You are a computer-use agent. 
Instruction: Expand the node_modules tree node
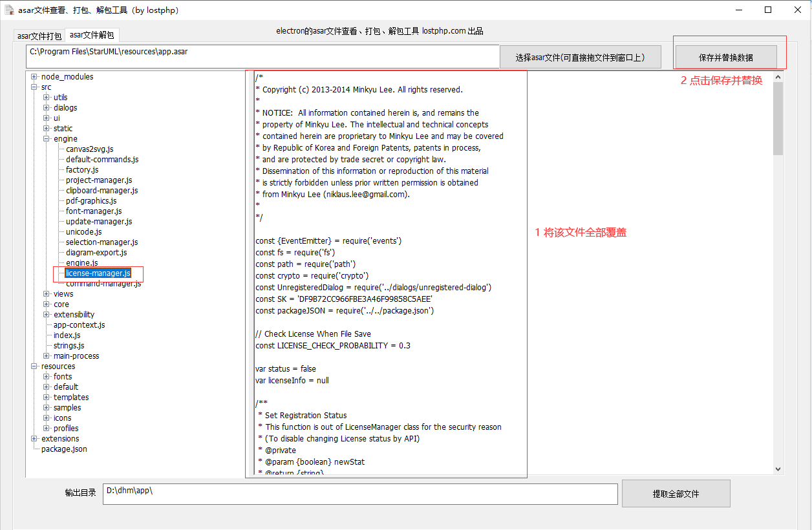click(34, 76)
